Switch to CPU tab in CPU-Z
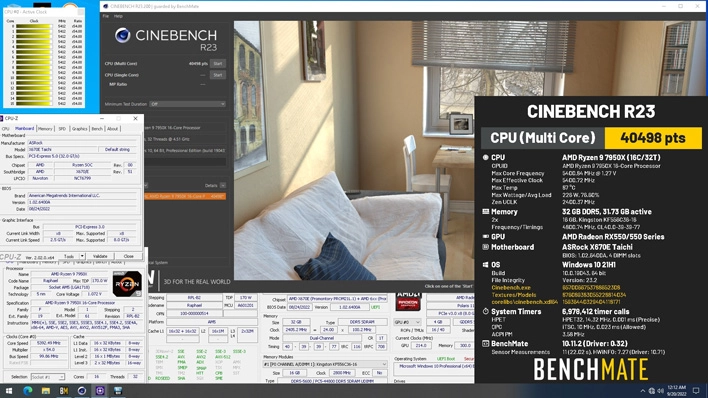The width and height of the screenshot is (708, 398). click(6, 129)
